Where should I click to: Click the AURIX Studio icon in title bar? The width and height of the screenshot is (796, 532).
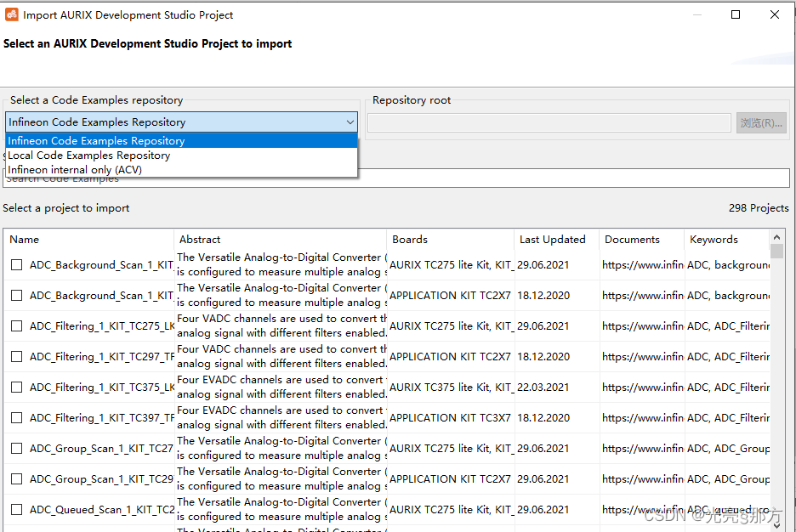(11, 14)
